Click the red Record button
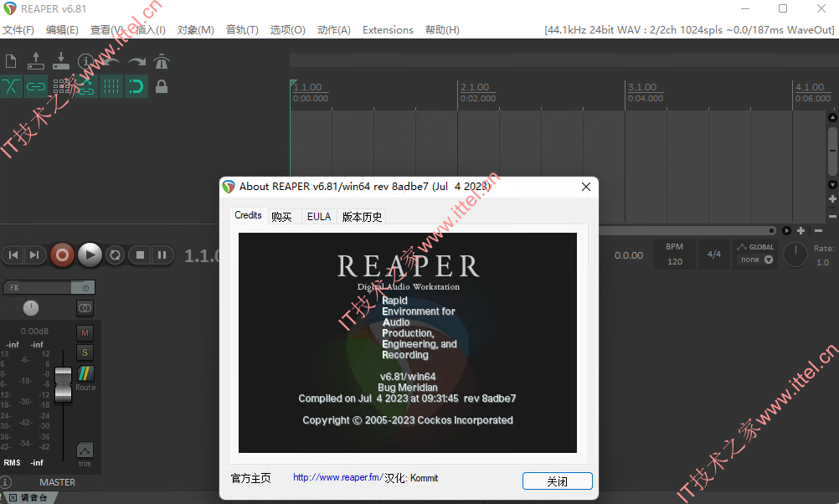839x504 pixels. coord(62,255)
